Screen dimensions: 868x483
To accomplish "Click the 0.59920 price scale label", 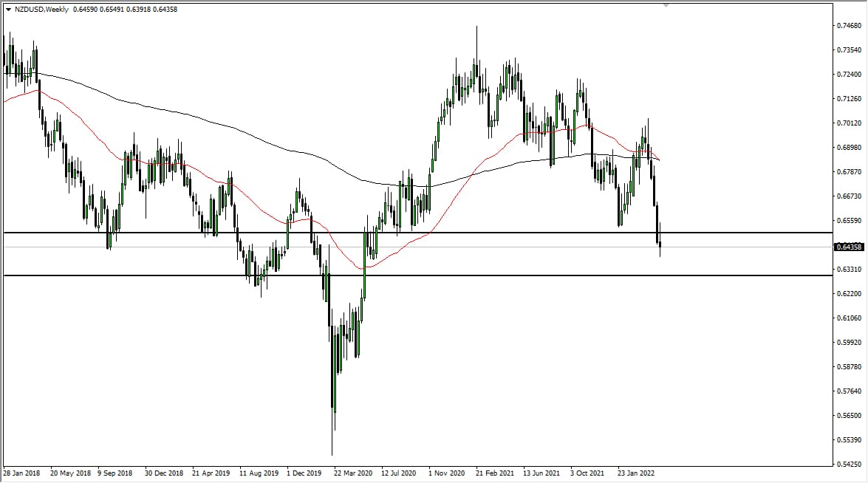I will point(847,343).
